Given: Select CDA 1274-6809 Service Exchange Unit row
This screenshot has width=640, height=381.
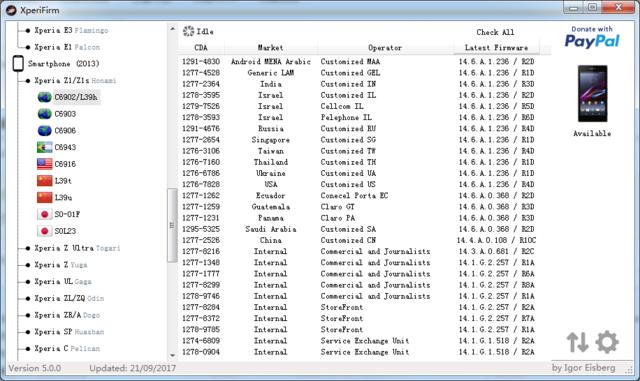Looking at the screenshot, I should (x=358, y=341).
